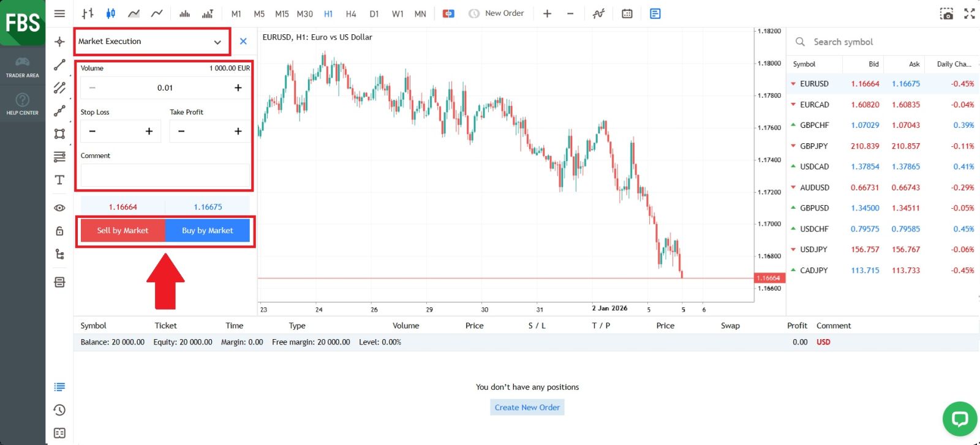This screenshot has width=980, height=445.
Task: Click the Create New Order link
Action: pos(527,408)
